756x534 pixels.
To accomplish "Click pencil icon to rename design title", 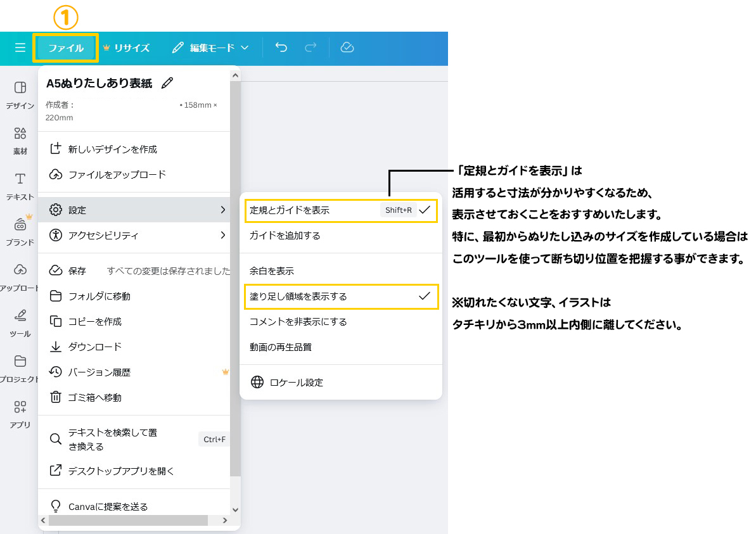I will pos(167,83).
